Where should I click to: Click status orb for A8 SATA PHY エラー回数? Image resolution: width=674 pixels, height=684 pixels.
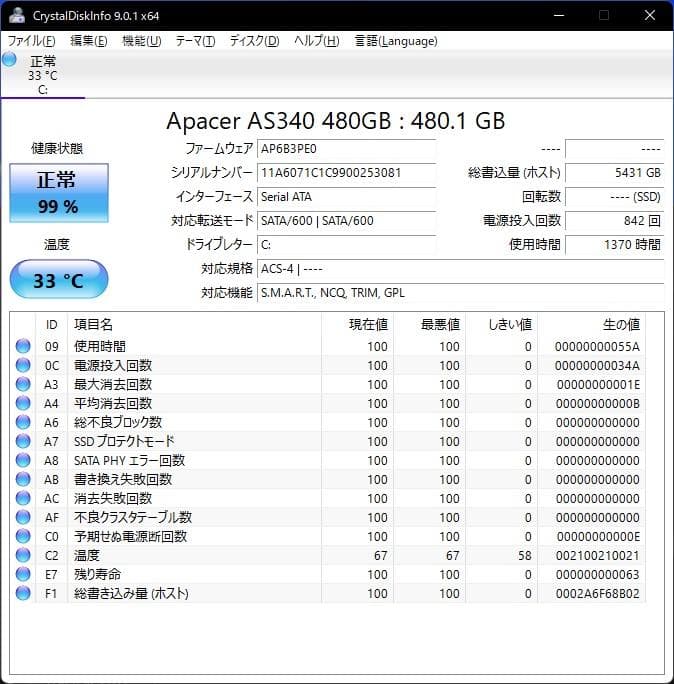click(23, 460)
